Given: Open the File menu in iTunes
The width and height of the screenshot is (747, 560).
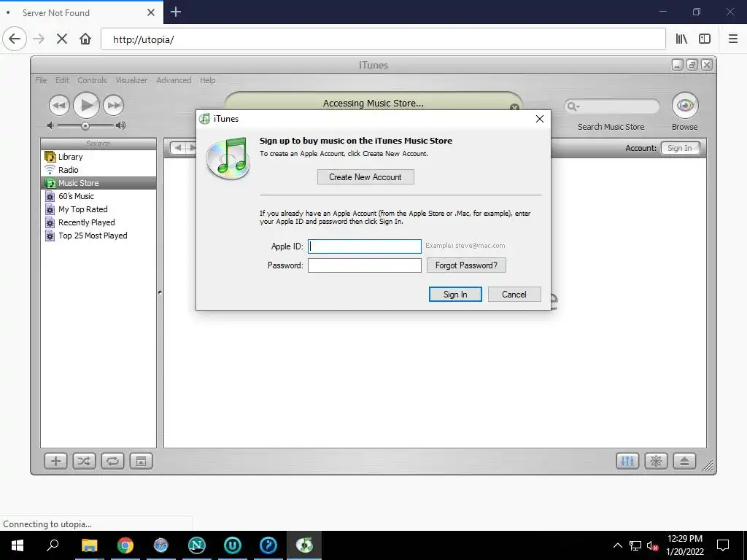Looking at the screenshot, I should click(x=41, y=80).
